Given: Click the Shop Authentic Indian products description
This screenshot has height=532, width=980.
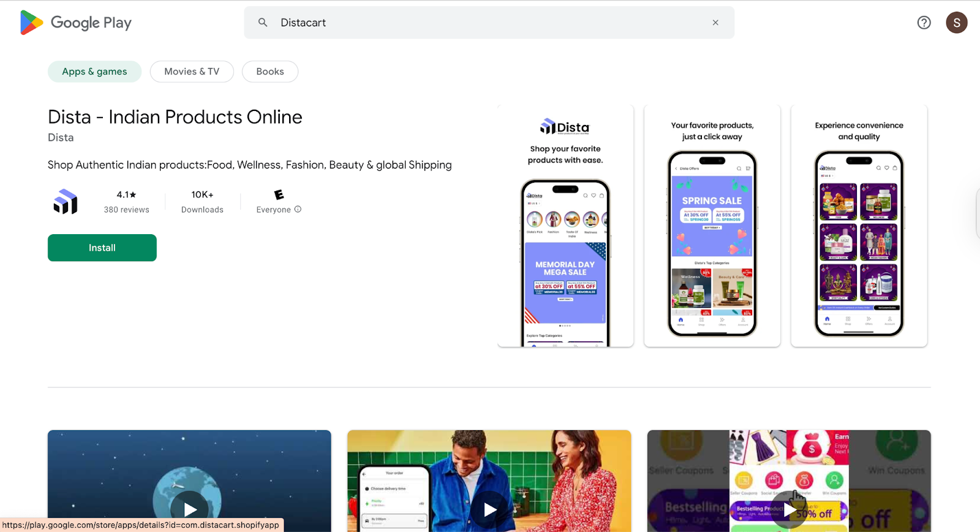Looking at the screenshot, I should click(x=250, y=165).
